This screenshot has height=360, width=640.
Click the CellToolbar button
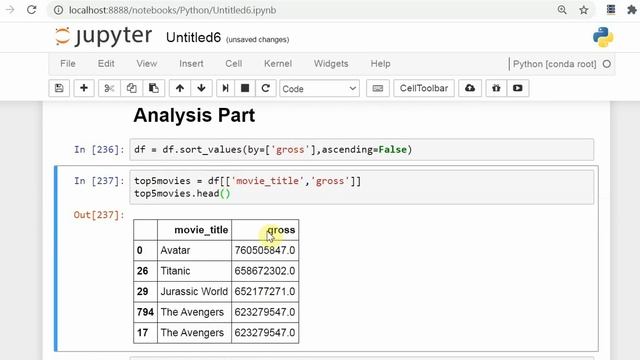424,88
